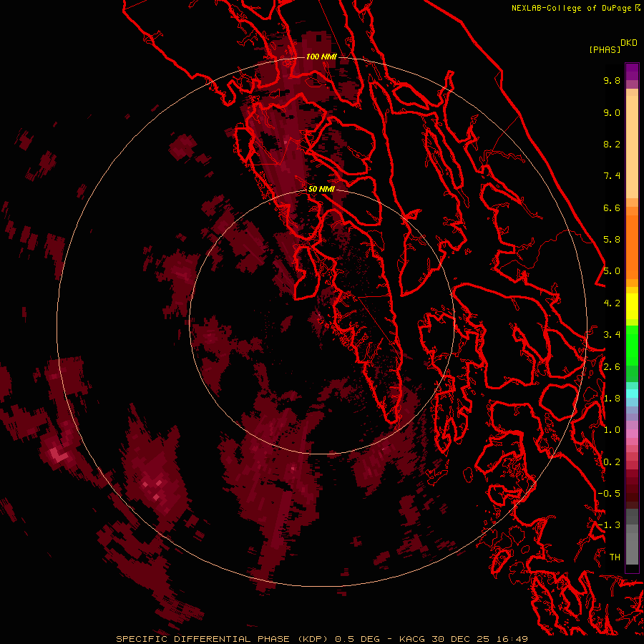
Task: Click the 1.0 scale value
Action: coord(612,430)
